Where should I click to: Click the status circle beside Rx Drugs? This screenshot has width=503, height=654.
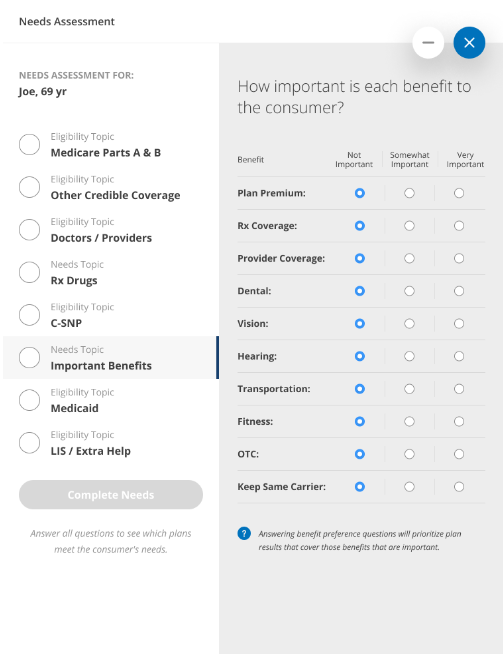[30, 272]
